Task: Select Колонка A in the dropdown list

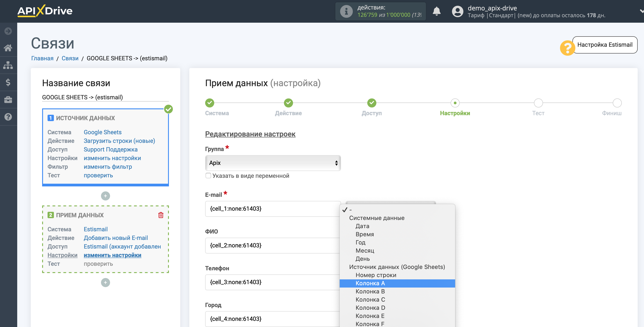Action: 397,283
